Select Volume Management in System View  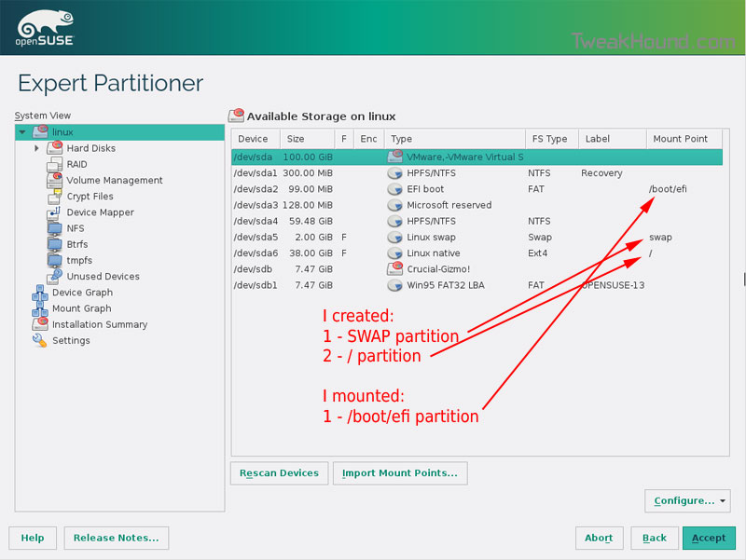[115, 180]
